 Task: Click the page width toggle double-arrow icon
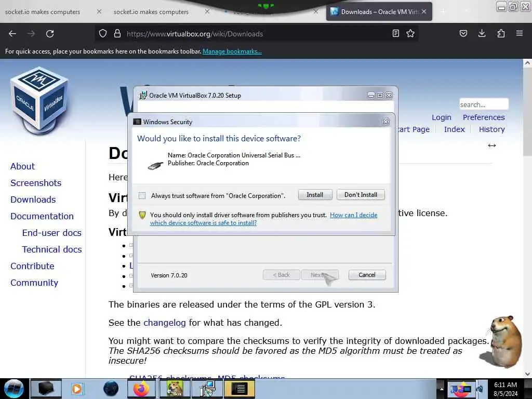491,145
